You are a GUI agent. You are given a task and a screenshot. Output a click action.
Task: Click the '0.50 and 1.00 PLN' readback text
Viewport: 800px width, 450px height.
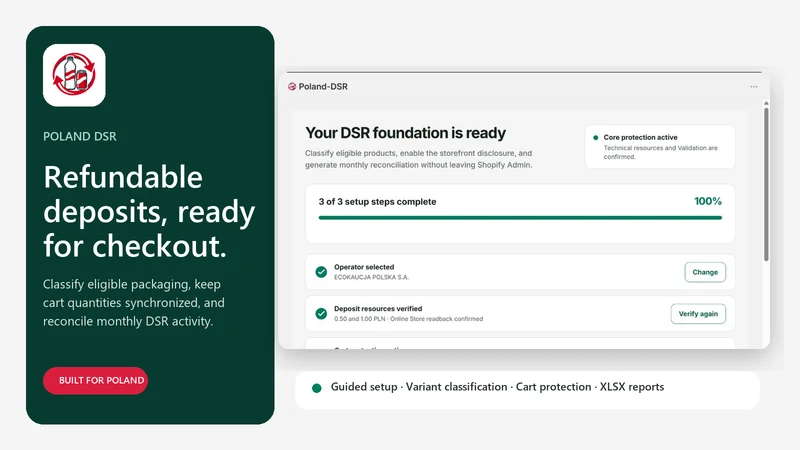point(408,319)
